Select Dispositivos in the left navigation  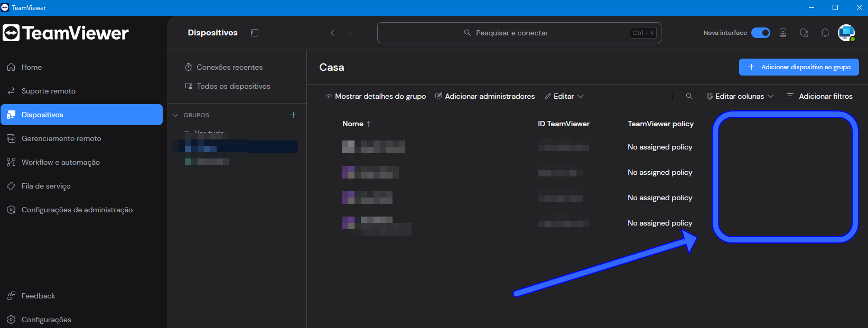(x=81, y=115)
